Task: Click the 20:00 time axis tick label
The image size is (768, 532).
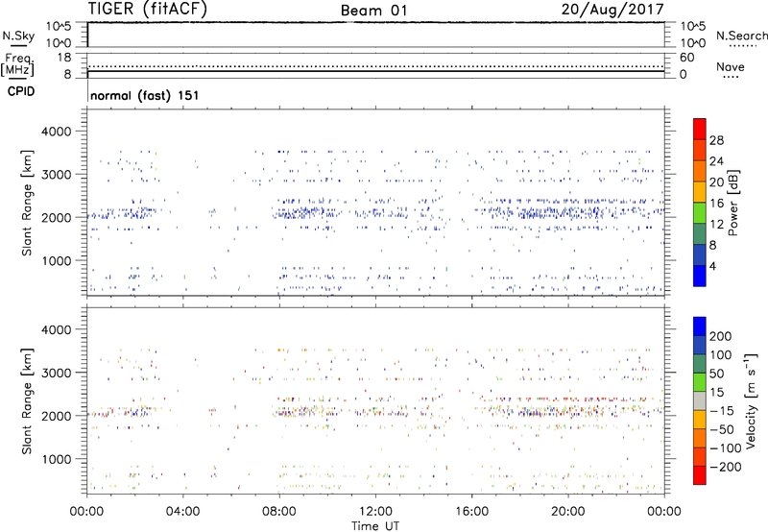Action: 567,512
